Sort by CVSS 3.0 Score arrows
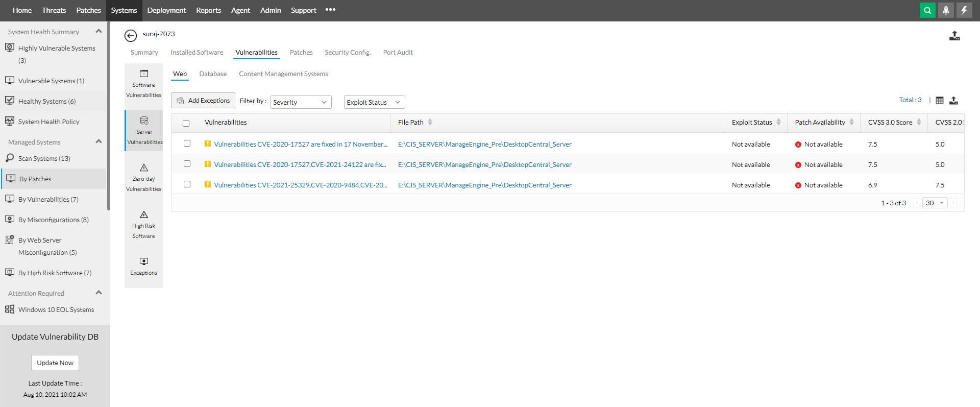Viewport: 980px width, 407px height. (x=919, y=122)
